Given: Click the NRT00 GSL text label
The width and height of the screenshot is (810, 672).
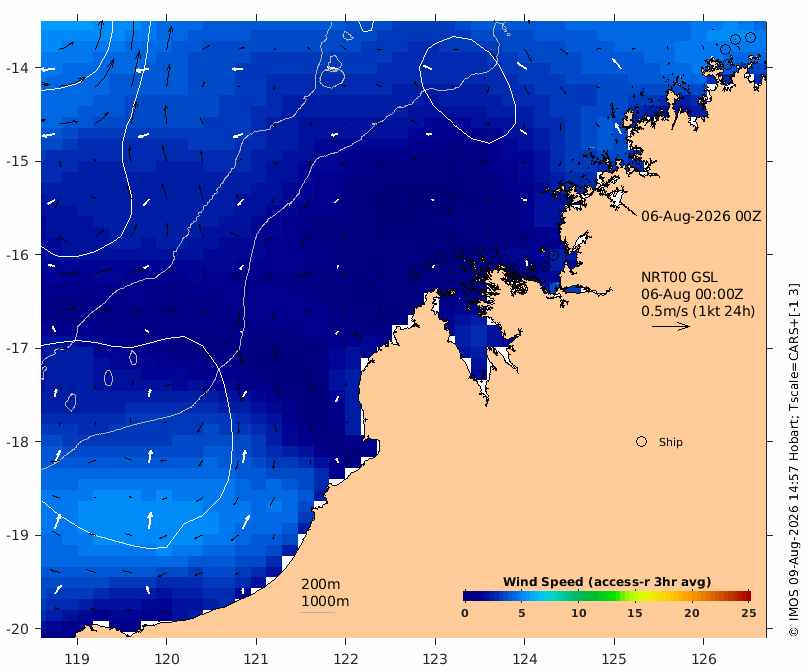Looking at the screenshot, I should pos(679,277).
